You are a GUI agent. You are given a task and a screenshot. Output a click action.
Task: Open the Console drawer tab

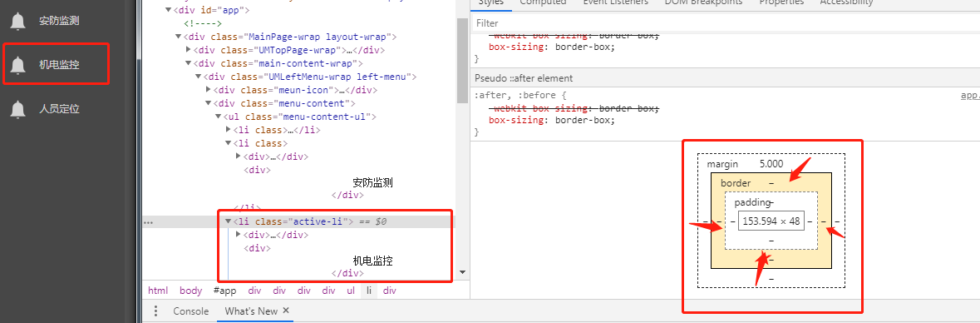pyautogui.click(x=190, y=311)
